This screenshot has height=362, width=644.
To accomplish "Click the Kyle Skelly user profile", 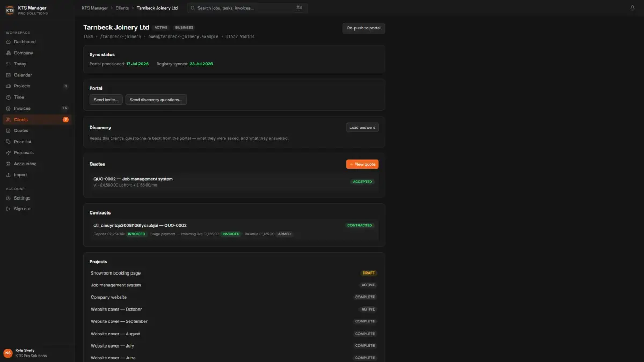I will (x=37, y=353).
